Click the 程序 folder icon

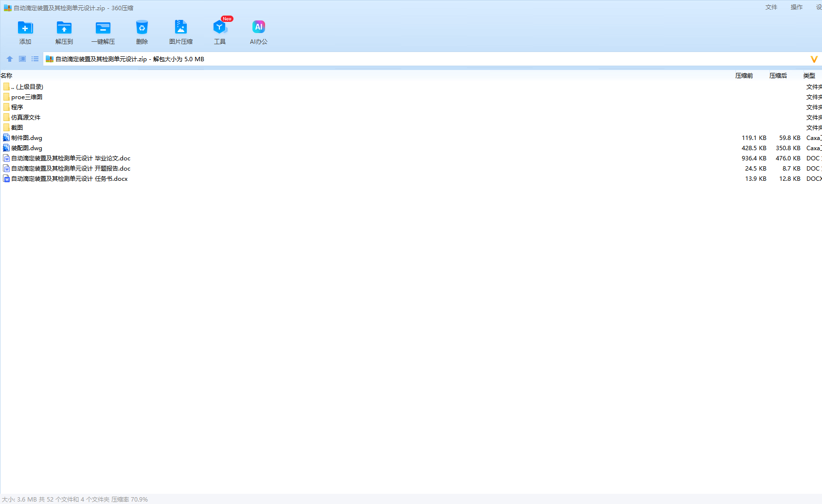6,107
